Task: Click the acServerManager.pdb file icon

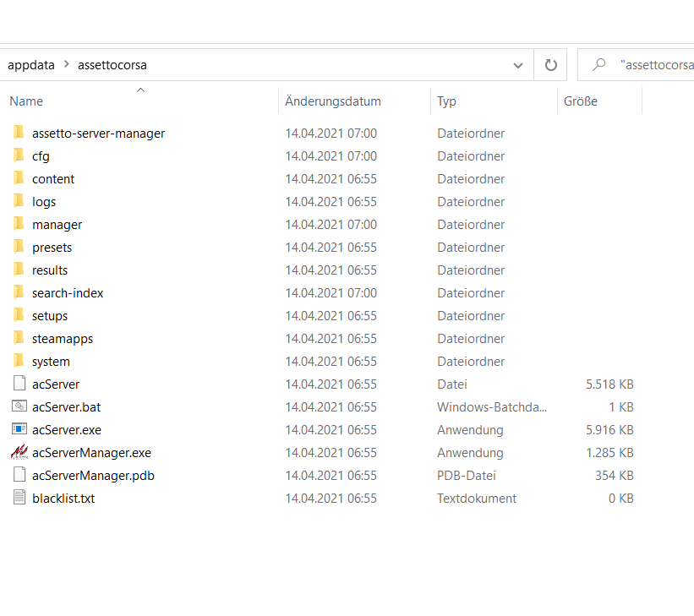Action: pyautogui.click(x=19, y=474)
